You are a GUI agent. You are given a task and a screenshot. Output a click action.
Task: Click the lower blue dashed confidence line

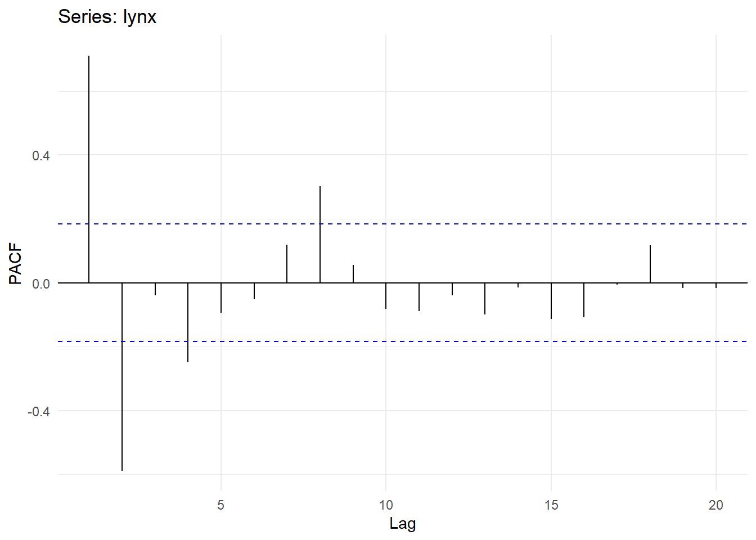(x=450, y=341)
